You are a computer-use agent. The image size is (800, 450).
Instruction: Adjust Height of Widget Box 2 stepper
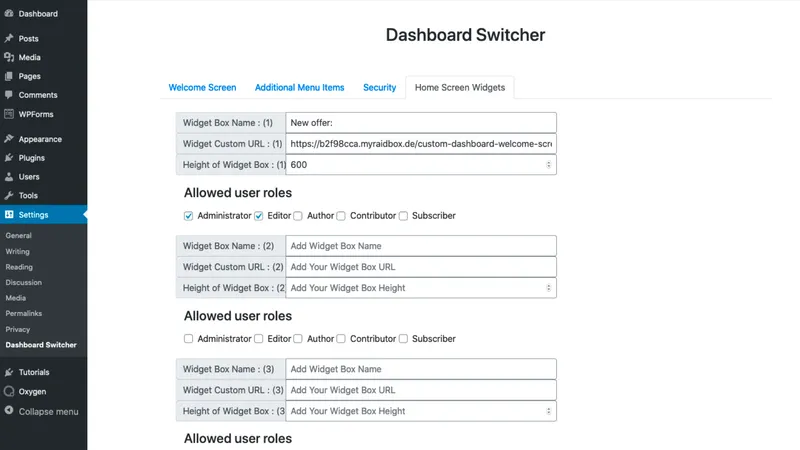[x=548, y=288]
